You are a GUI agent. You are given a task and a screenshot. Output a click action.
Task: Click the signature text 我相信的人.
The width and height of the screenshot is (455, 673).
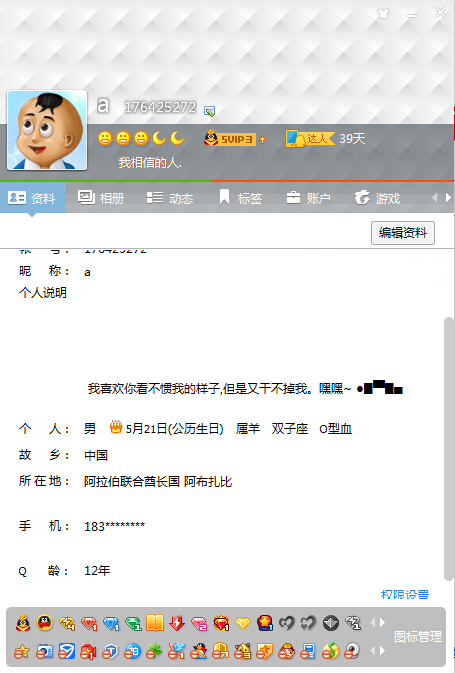[150, 163]
